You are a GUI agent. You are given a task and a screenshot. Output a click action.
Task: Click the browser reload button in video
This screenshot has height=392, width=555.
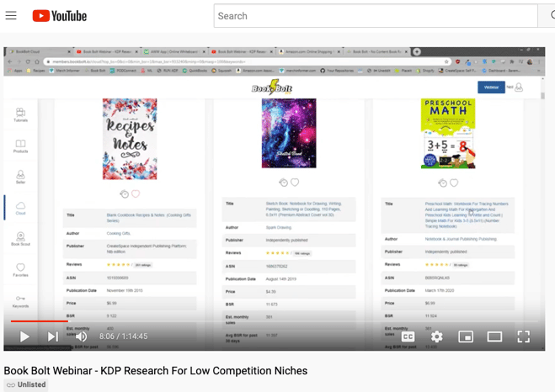click(x=28, y=61)
